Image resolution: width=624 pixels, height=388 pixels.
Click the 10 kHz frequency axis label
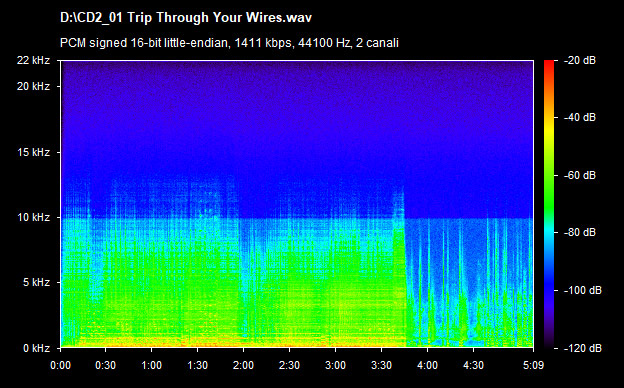(33, 217)
